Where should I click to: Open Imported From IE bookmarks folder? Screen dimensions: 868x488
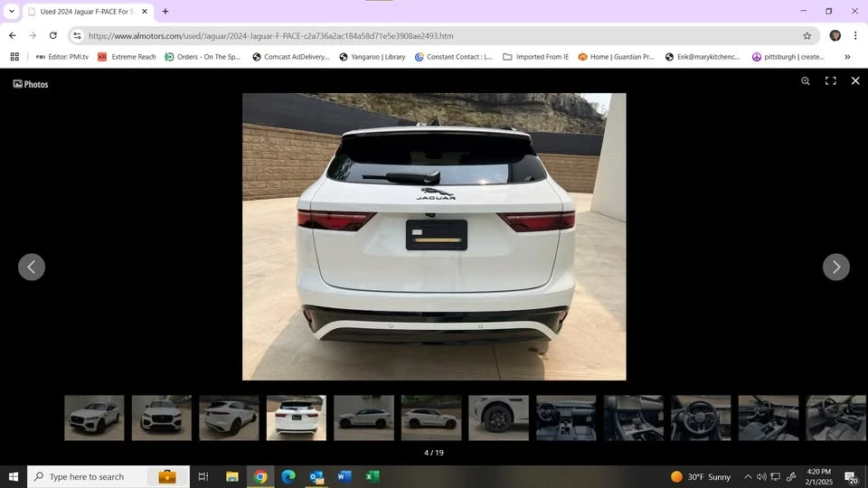(535, 56)
